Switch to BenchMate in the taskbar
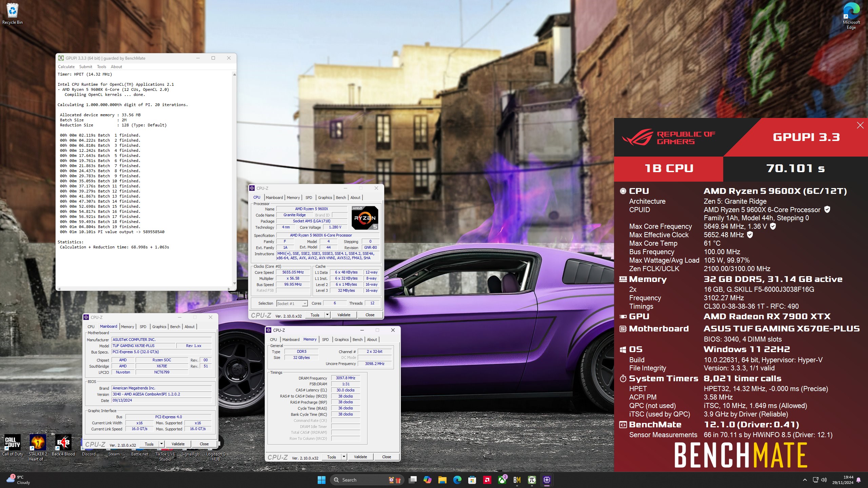The height and width of the screenshot is (488, 868). (x=517, y=480)
